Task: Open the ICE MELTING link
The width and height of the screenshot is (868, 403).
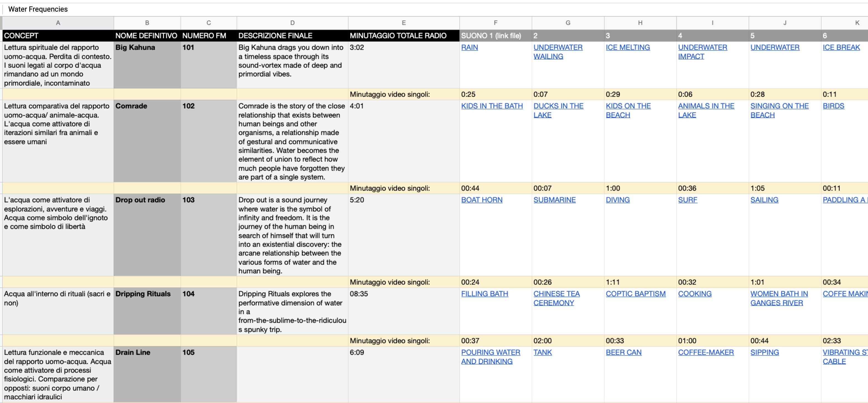Action: 627,48
